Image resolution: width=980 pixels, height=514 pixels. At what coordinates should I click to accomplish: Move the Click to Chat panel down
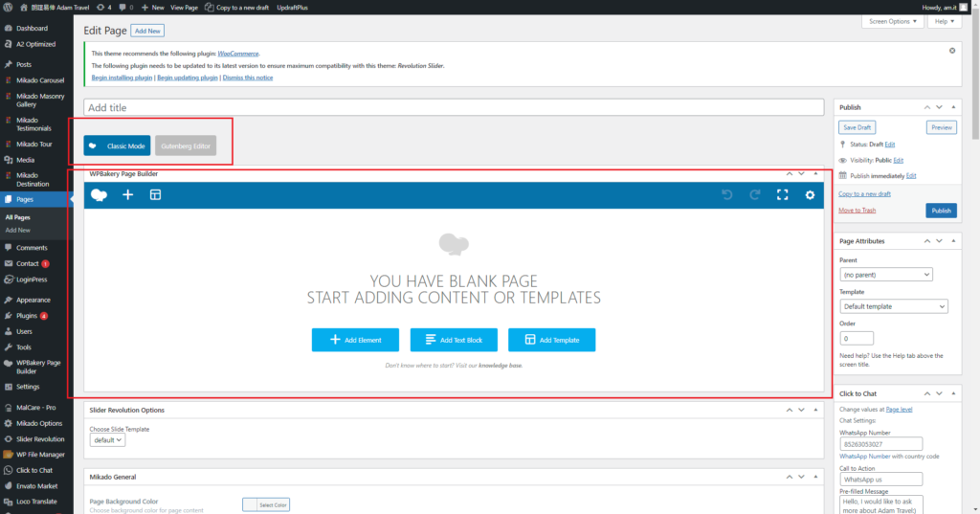939,394
